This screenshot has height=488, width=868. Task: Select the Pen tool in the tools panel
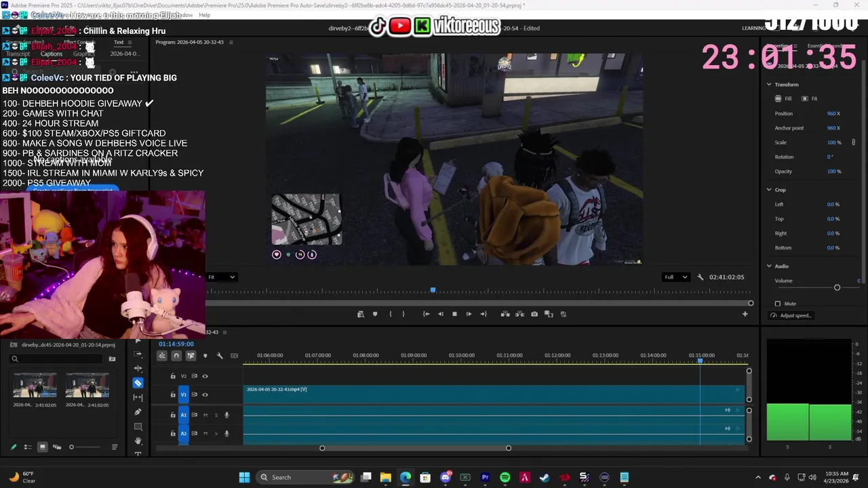pos(138,412)
